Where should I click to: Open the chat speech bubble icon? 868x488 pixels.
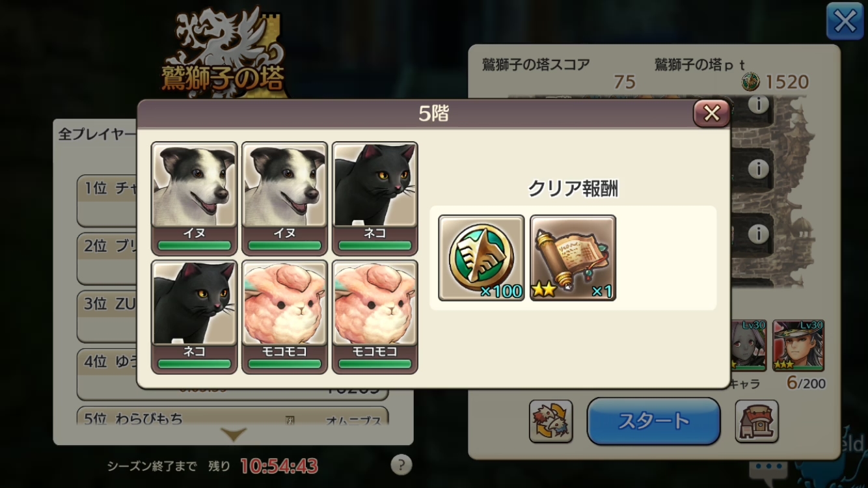pyautogui.click(x=768, y=470)
